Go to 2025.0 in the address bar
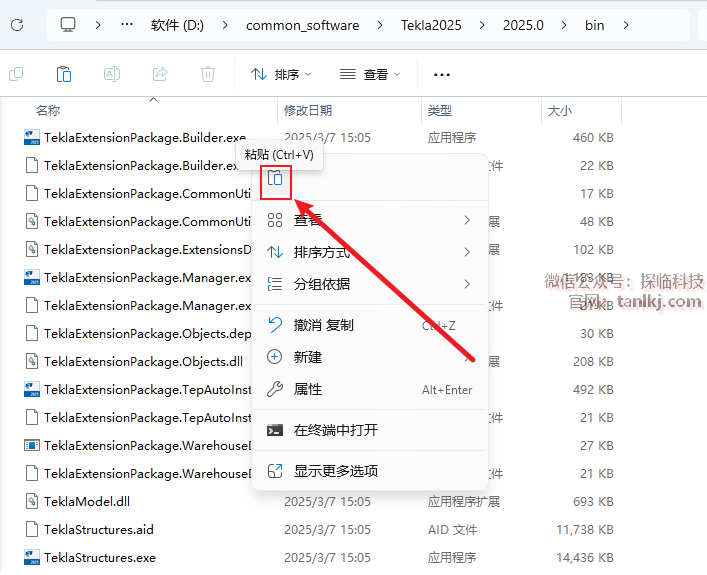The image size is (707, 575). coord(523,25)
